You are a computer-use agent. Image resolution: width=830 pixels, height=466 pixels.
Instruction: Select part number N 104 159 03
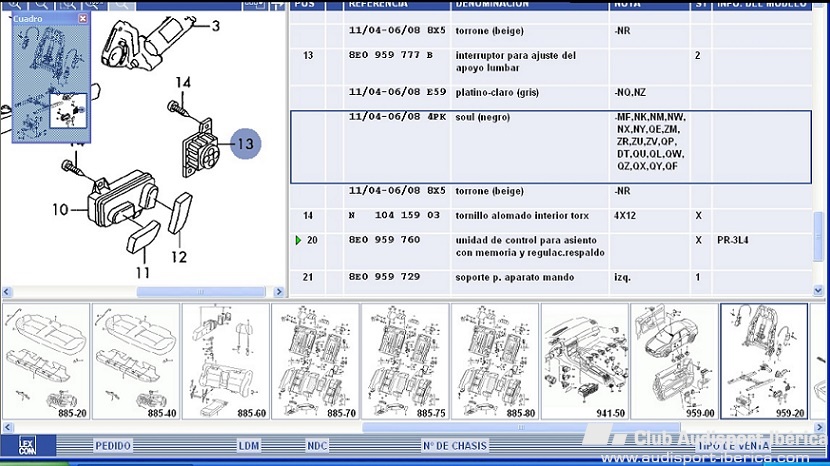394,216
